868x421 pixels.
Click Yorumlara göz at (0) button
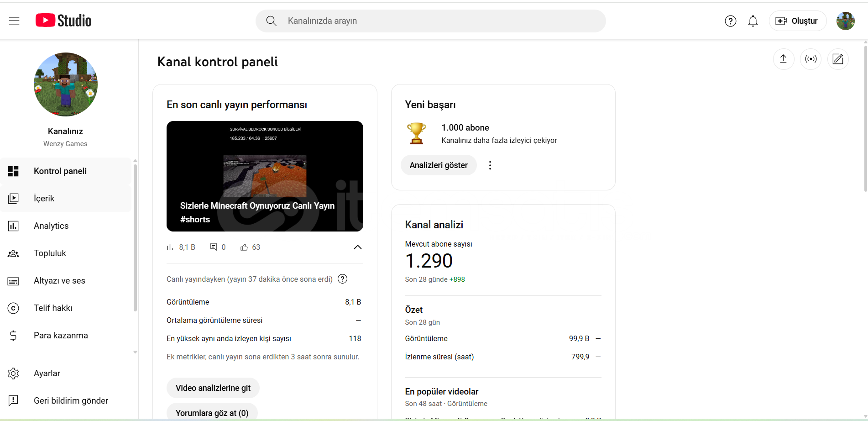[212, 412]
